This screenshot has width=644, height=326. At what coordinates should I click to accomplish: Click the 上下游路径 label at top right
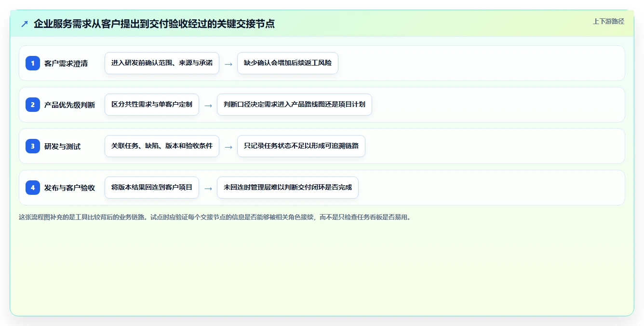[x=608, y=21]
